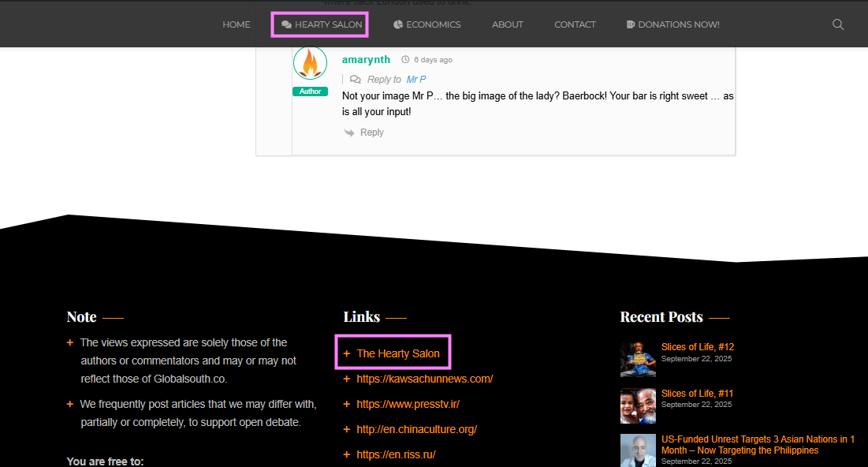Open the About page
The height and width of the screenshot is (467, 868).
(507, 24)
